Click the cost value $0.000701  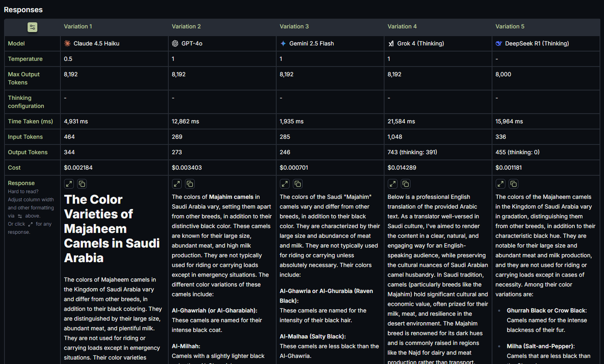click(x=294, y=168)
